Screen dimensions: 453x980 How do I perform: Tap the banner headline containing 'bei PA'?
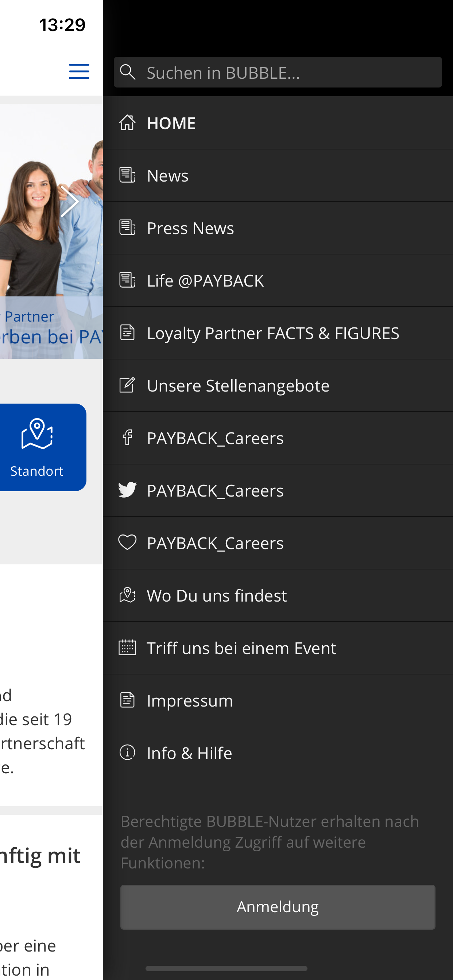click(51, 338)
